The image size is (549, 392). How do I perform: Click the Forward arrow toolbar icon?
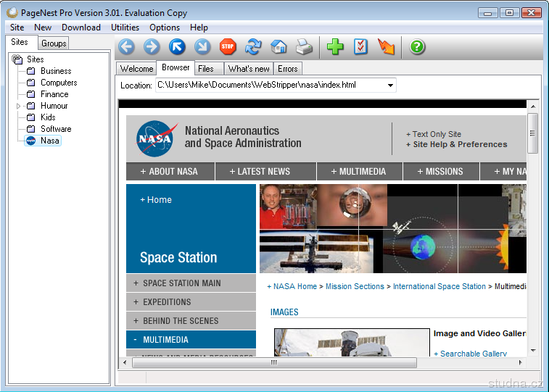(152, 47)
